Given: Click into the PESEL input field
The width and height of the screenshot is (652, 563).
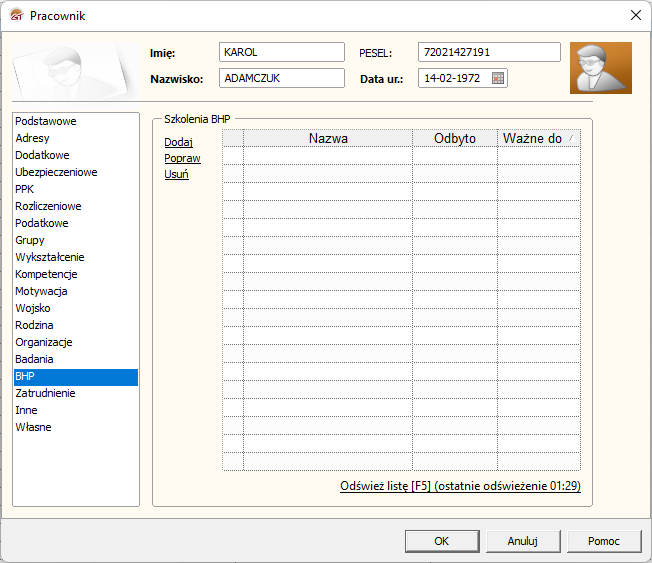Looking at the screenshot, I should click(488, 52).
